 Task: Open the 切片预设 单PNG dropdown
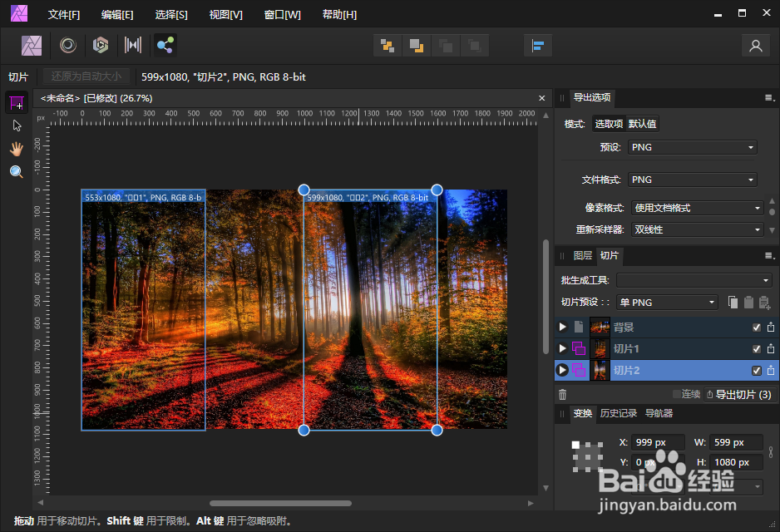pos(665,302)
